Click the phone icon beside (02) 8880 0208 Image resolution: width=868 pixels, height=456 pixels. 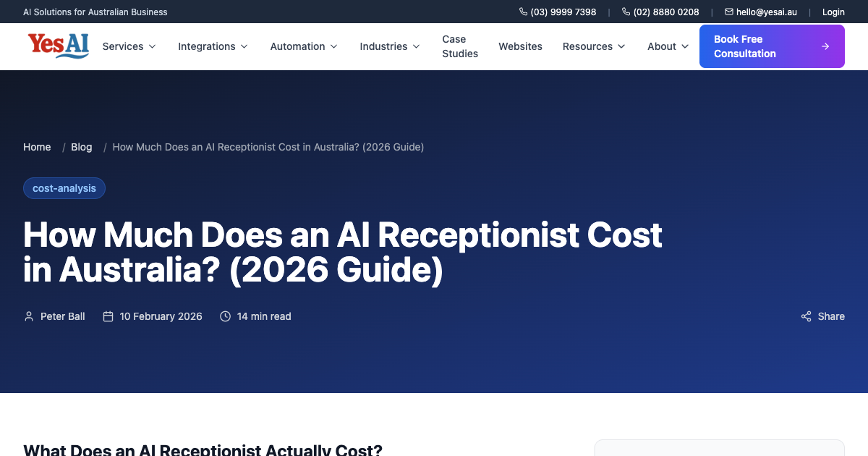click(x=625, y=12)
